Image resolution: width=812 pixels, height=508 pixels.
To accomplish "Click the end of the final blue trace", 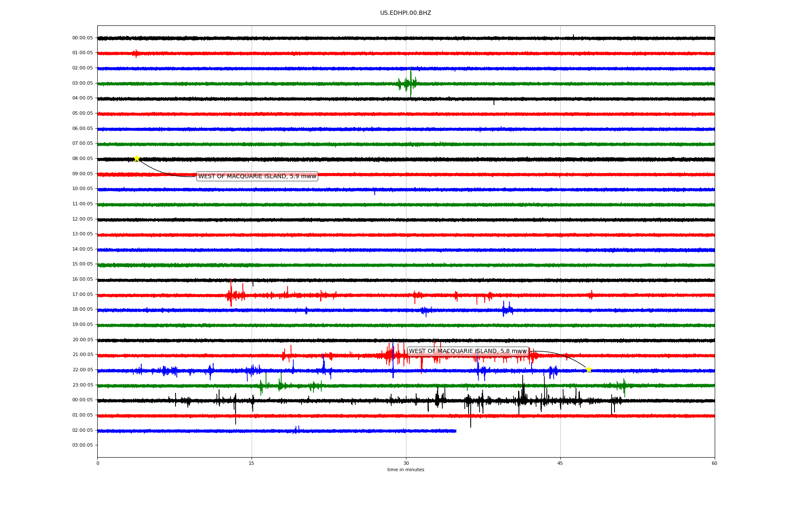I will [455, 431].
